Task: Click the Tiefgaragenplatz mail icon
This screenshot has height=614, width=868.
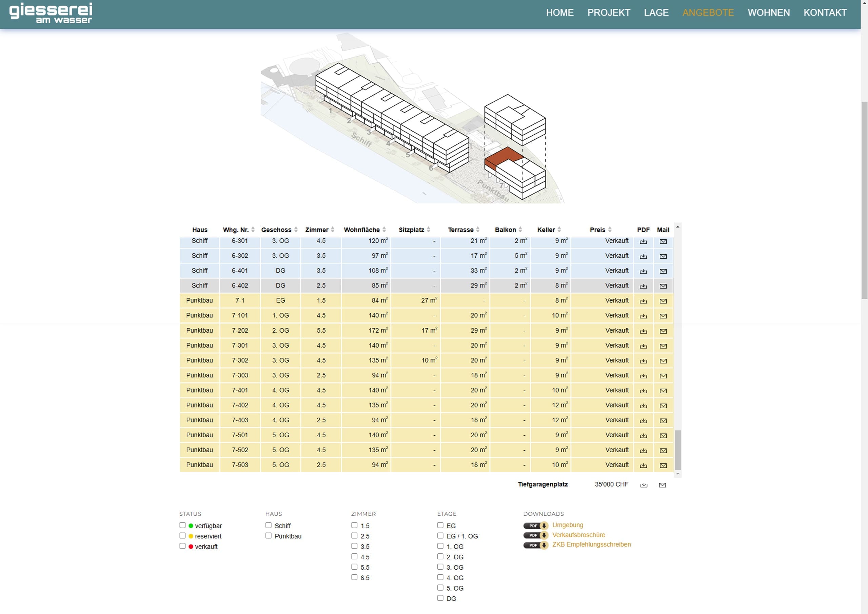Action: [662, 486]
